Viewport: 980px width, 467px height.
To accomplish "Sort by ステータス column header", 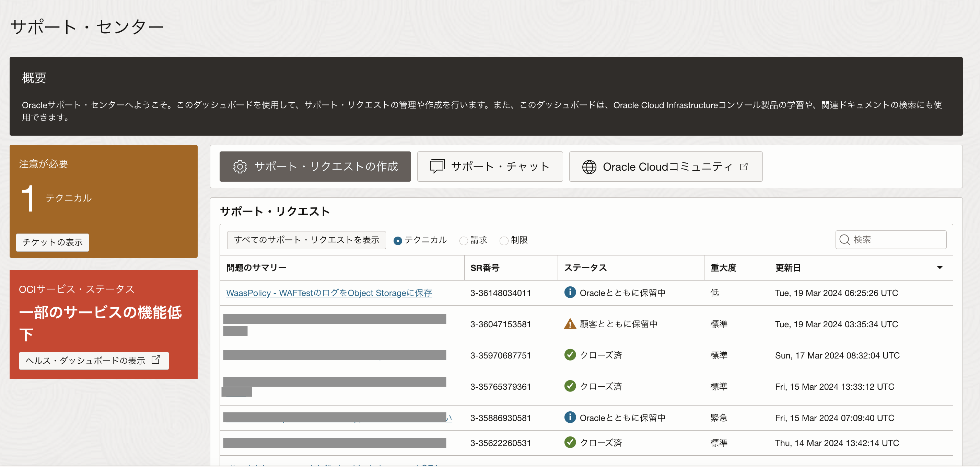I will pos(585,267).
